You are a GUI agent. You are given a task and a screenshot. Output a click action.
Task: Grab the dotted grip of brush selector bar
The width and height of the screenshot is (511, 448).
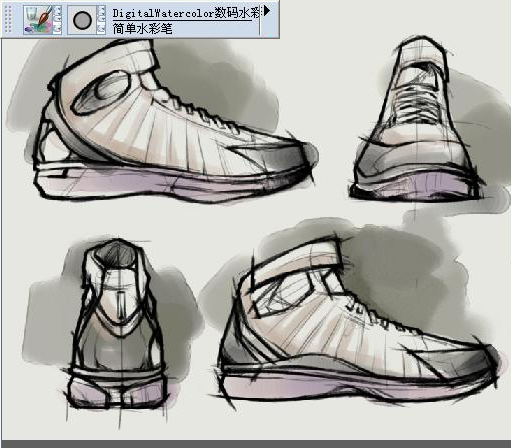[x=9, y=20]
